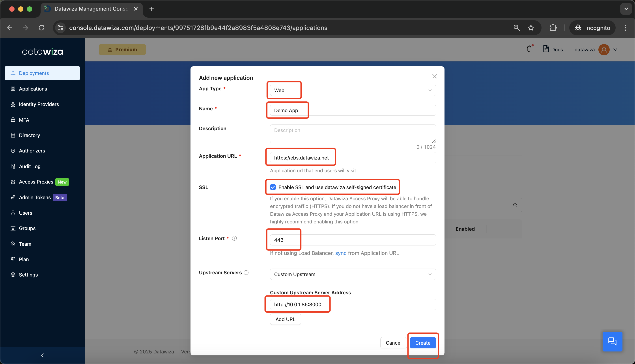Click the address bar URL
This screenshot has width=635, height=364.
pyautogui.click(x=198, y=28)
